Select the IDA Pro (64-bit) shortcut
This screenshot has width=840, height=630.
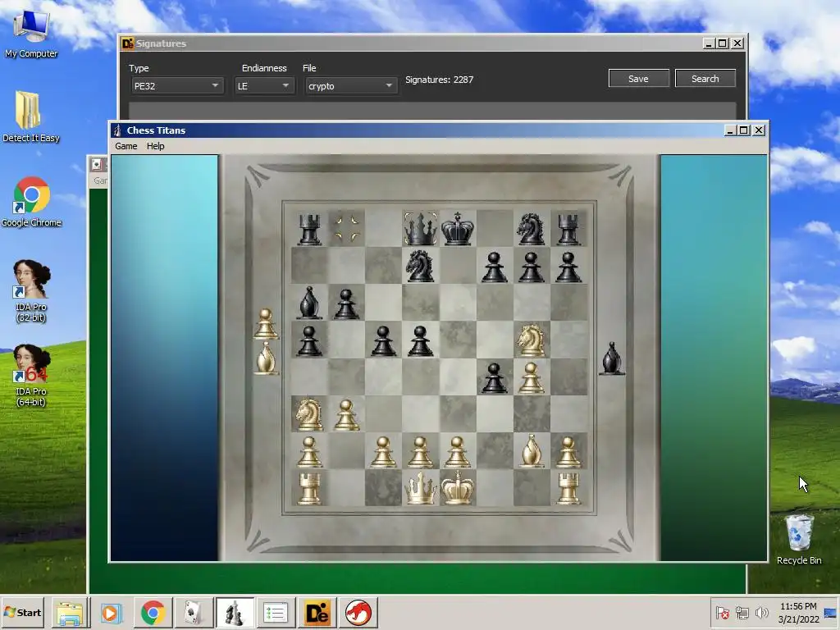click(31, 376)
